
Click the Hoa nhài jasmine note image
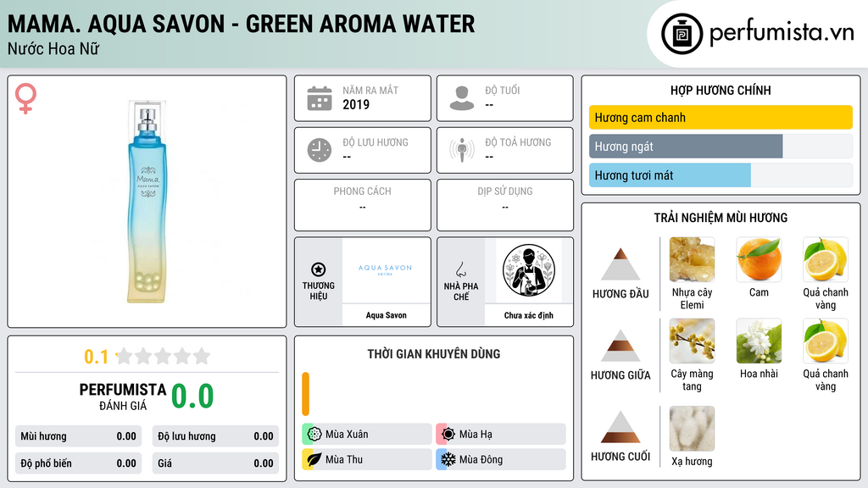click(759, 341)
